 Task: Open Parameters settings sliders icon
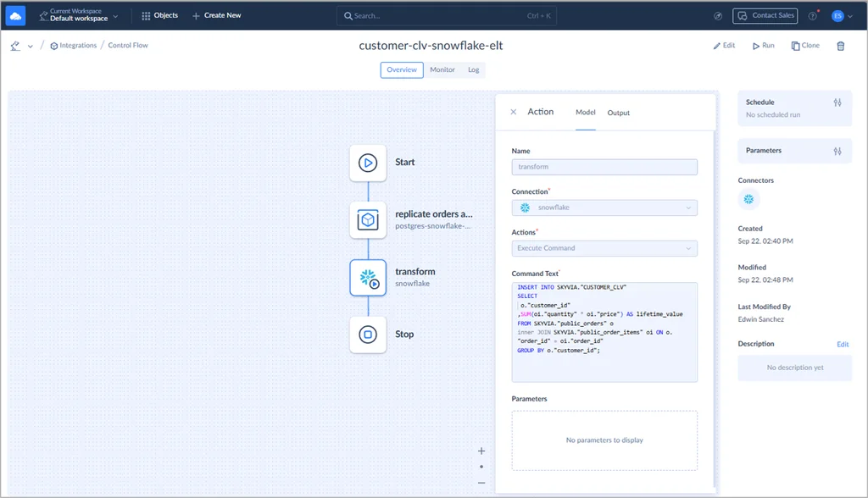pyautogui.click(x=837, y=151)
